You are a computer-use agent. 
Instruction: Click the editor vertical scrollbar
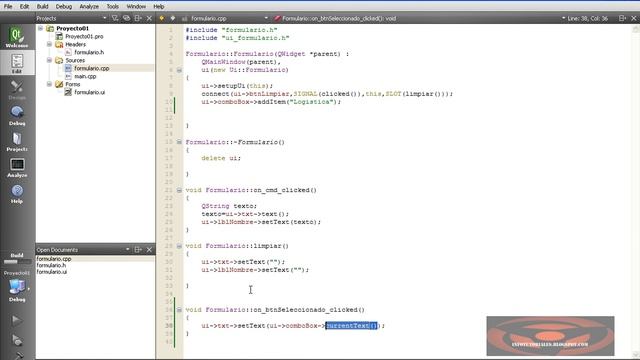(636, 192)
